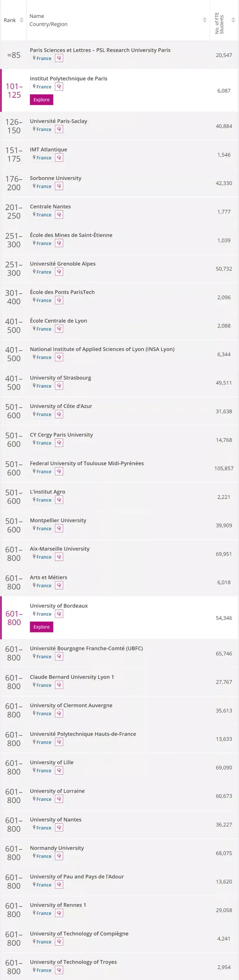
Task: Click the Rank column header label
Action: (x=10, y=20)
